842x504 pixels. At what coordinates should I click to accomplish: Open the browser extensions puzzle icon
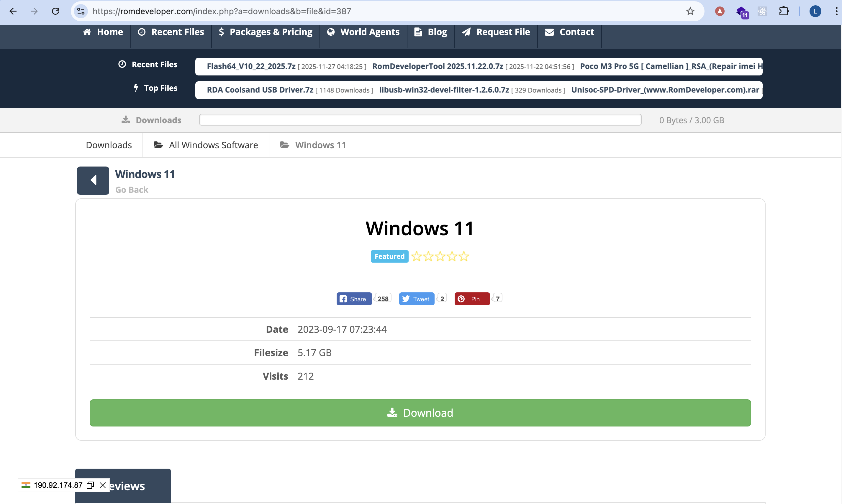coord(784,11)
